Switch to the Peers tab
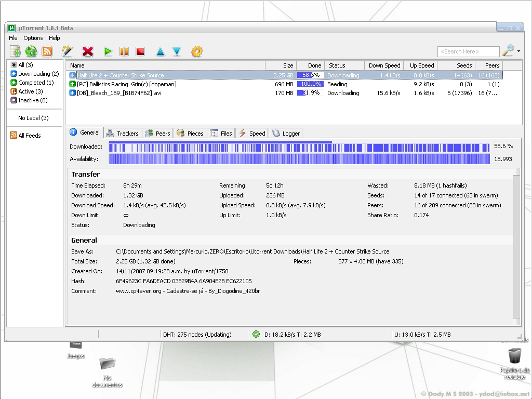The image size is (532, 399). [x=158, y=134]
